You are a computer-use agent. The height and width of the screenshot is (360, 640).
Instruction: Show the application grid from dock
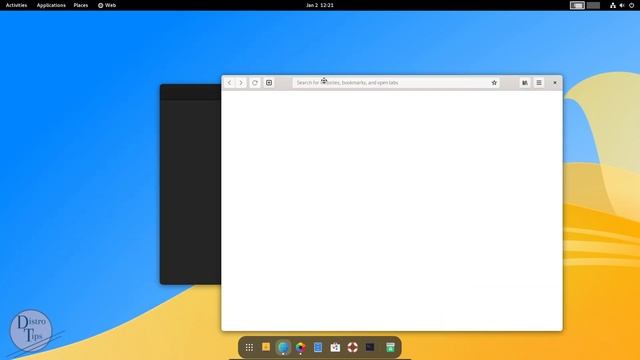(x=249, y=347)
